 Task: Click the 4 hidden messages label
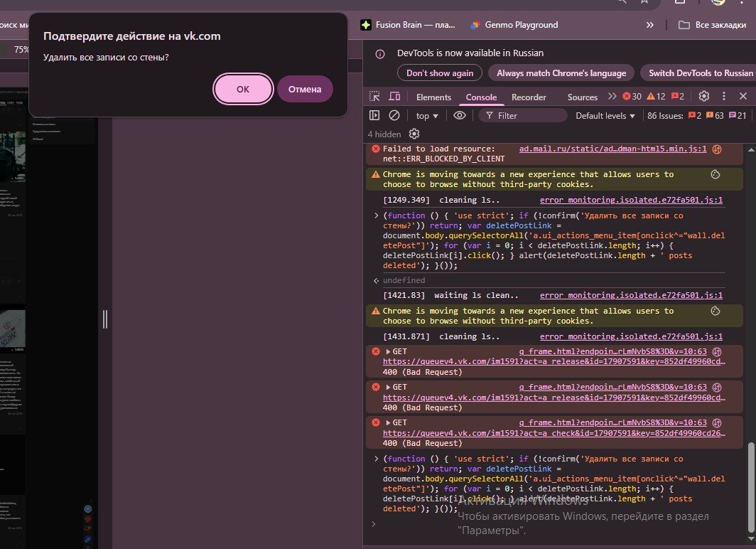(x=384, y=134)
